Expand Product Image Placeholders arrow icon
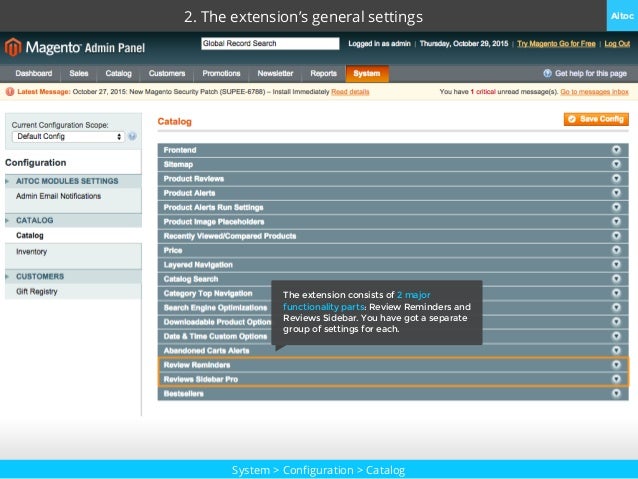The height and width of the screenshot is (479, 638). click(x=616, y=221)
